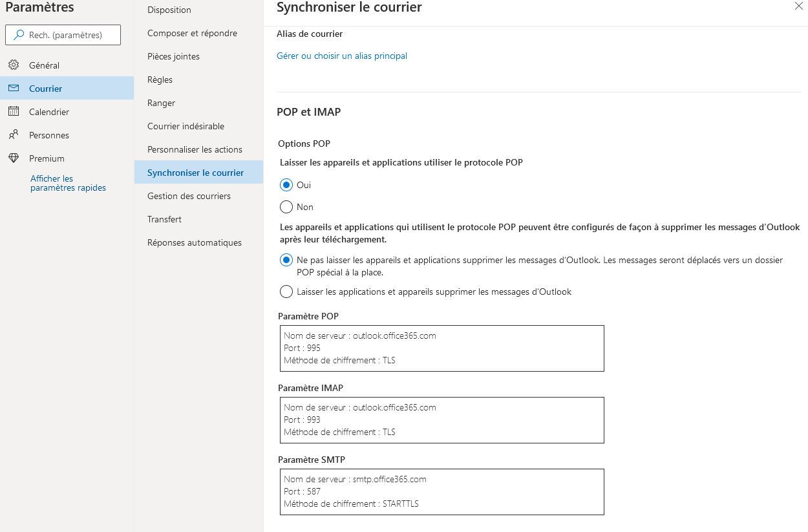
Task: Open Réponses automatiques settings
Action: point(194,242)
